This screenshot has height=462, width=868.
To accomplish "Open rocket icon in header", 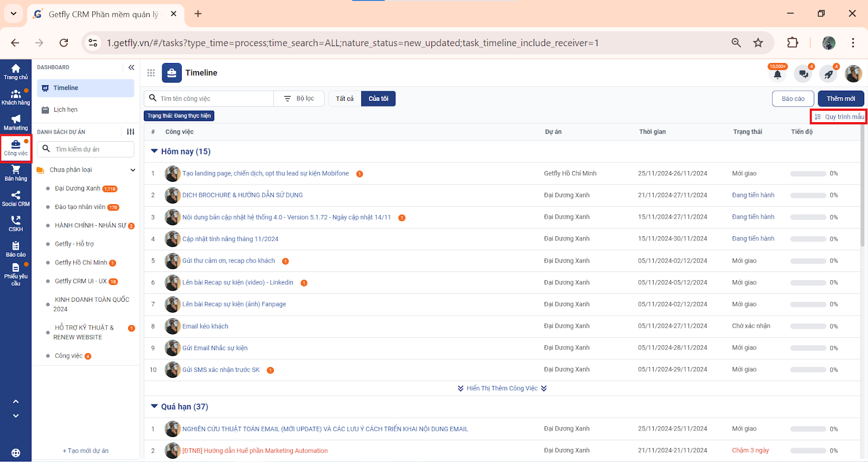I will coord(828,74).
